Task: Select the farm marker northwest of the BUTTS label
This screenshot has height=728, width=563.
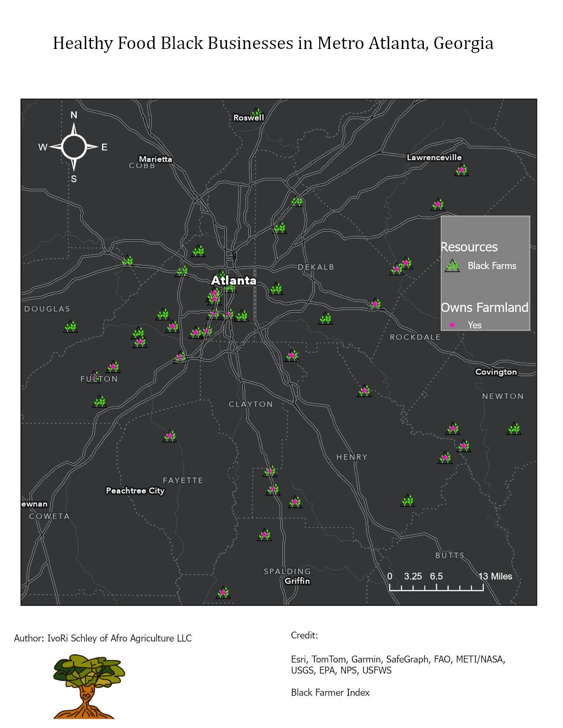Action: [x=408, y=500]
